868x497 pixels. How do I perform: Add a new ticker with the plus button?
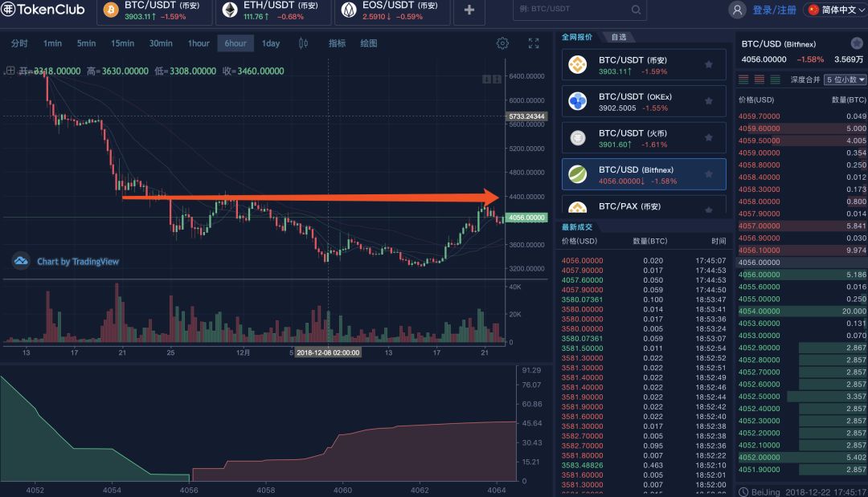(x=469, y=10)
